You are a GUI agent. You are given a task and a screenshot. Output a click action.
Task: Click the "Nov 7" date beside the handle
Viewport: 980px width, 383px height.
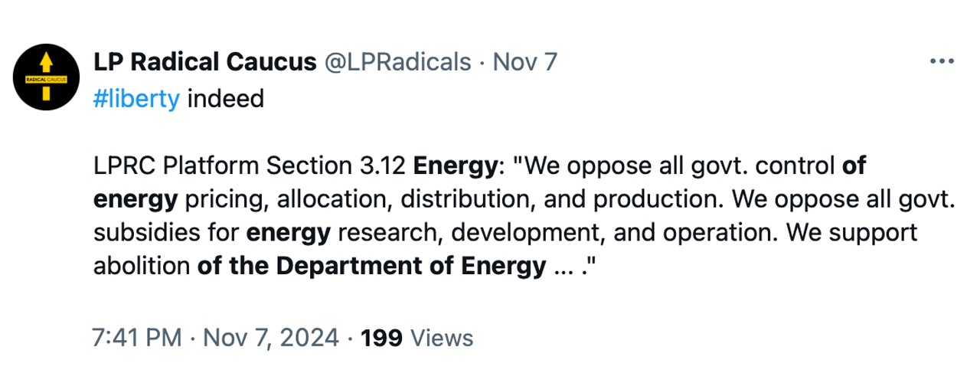point(524,62)
